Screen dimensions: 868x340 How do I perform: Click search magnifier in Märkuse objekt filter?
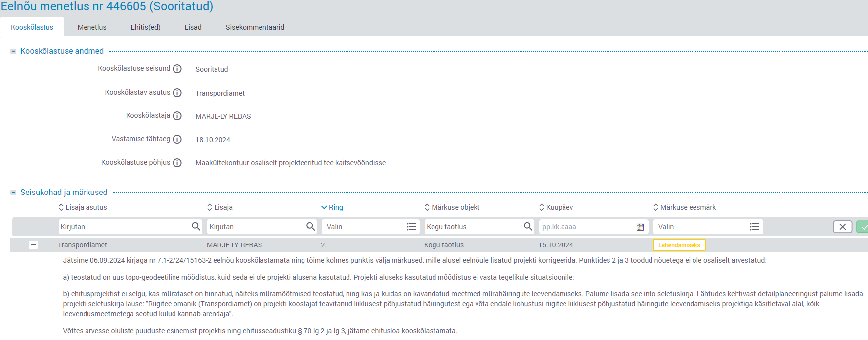coord(528,226)
